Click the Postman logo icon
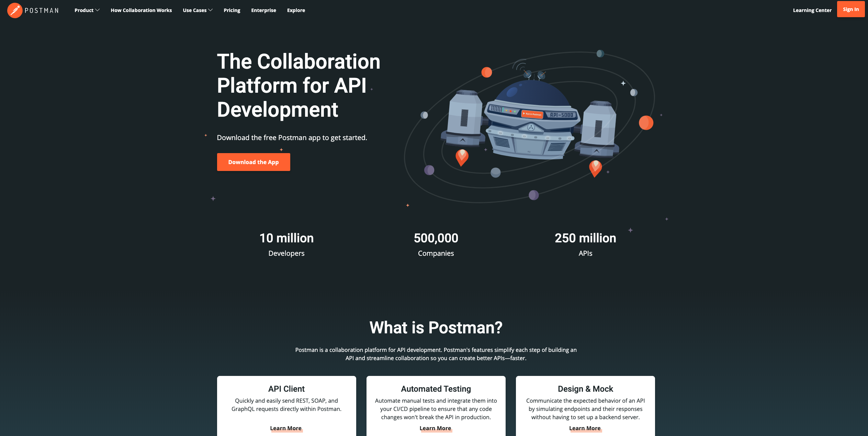This screenshot has width=868, height=436. 15,10
